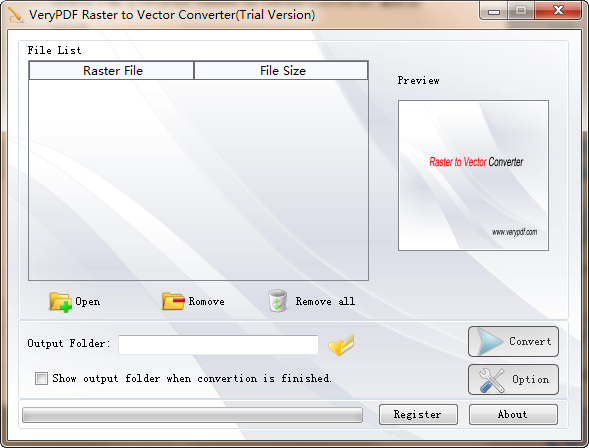Click inside the Output Folder text field
This screenshot has height=448, width=589.
click(218, 345)
